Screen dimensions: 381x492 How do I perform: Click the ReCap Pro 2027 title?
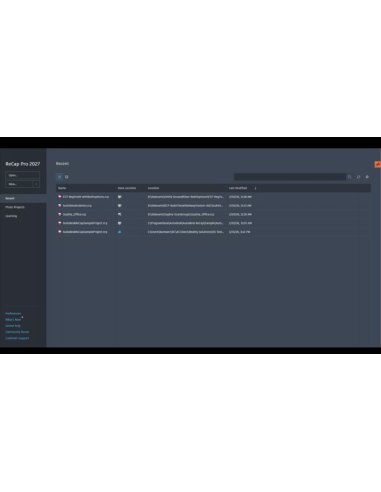coord(23,164)
